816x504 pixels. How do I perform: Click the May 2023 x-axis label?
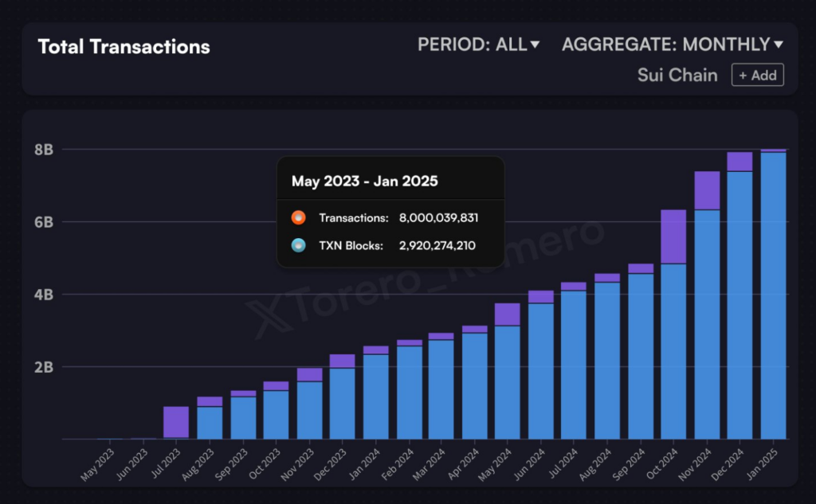97,464
